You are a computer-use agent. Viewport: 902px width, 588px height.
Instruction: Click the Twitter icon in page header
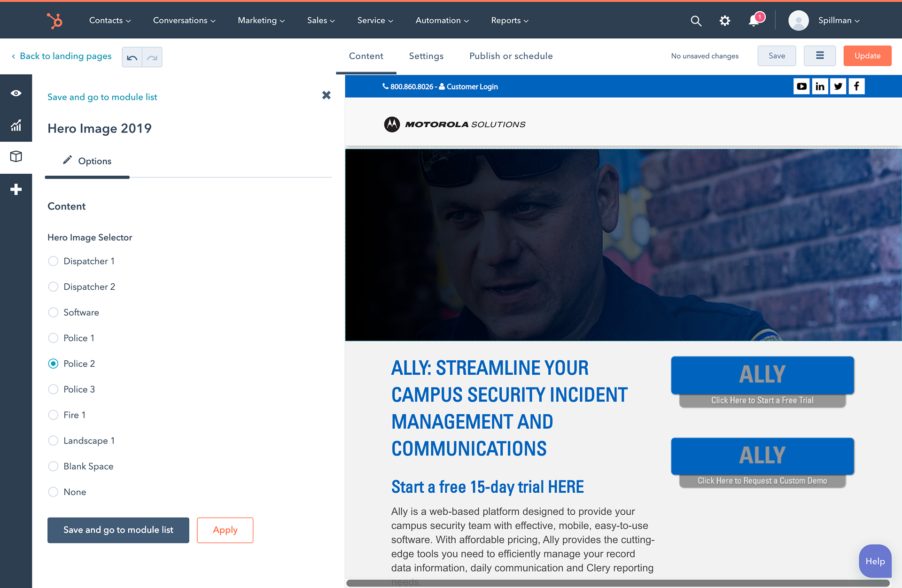[838, 86]
